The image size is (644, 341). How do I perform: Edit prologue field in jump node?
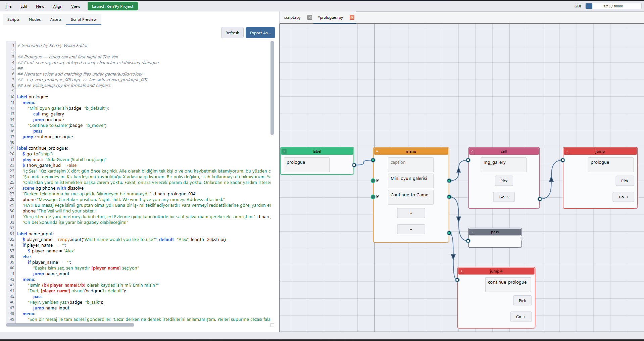(x=610, y=165)
